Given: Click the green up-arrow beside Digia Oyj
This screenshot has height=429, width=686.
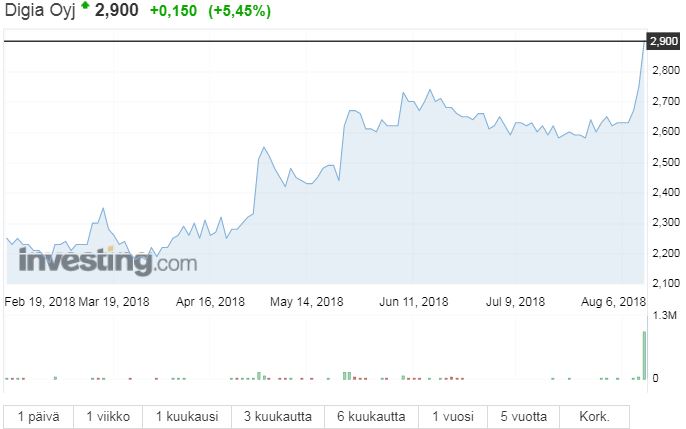Looking at the screenshot, I should click(85, 7).
